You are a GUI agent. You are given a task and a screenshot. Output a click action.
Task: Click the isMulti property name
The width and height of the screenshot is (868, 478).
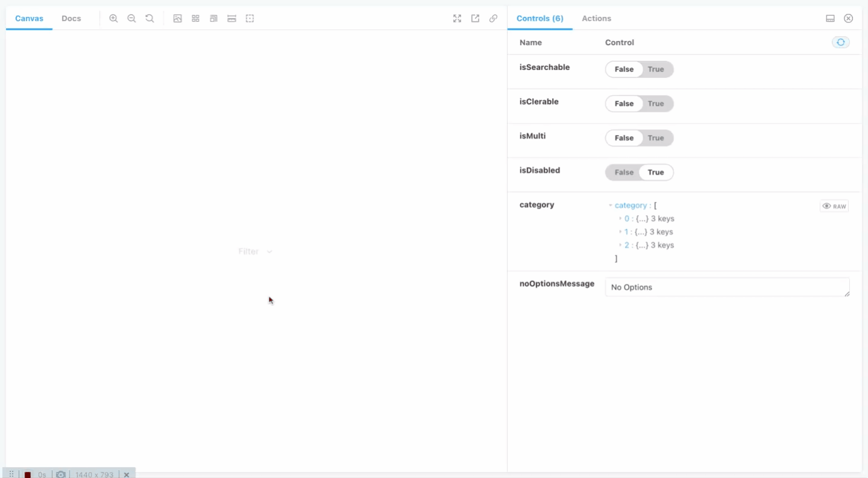pos(532,136)
